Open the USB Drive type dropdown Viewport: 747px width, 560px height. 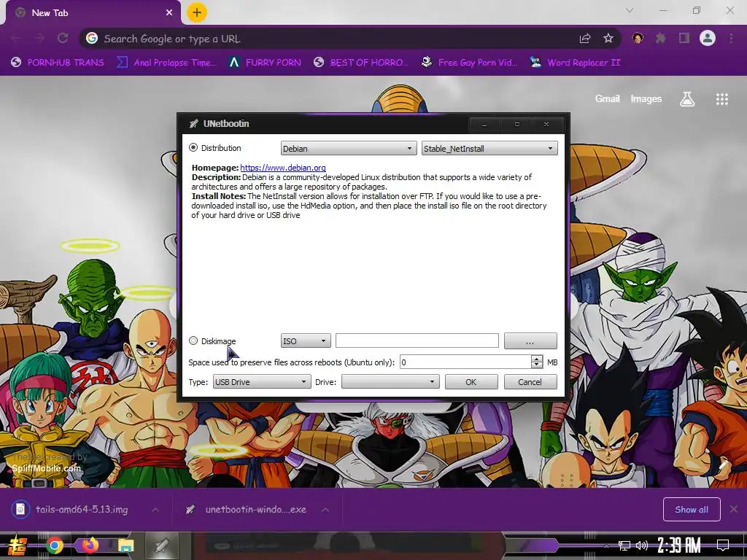[x=262, y=382]
